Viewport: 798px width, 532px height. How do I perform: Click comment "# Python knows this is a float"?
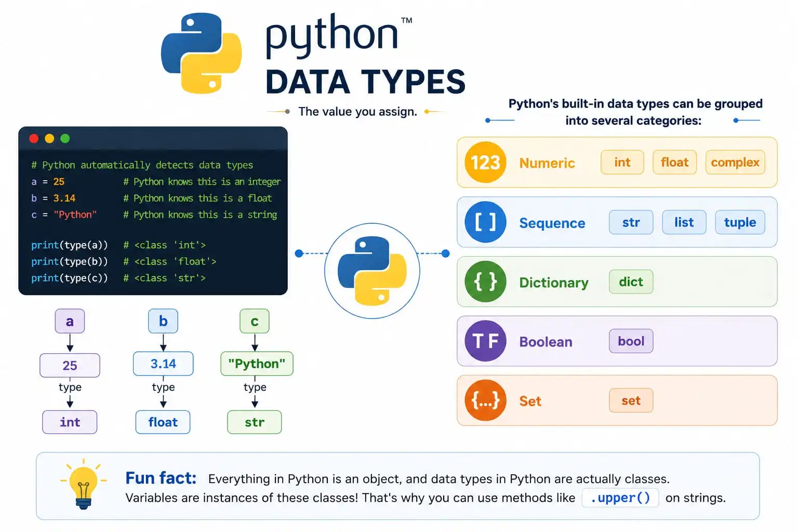pyautogui.click(x=197, y=198)
